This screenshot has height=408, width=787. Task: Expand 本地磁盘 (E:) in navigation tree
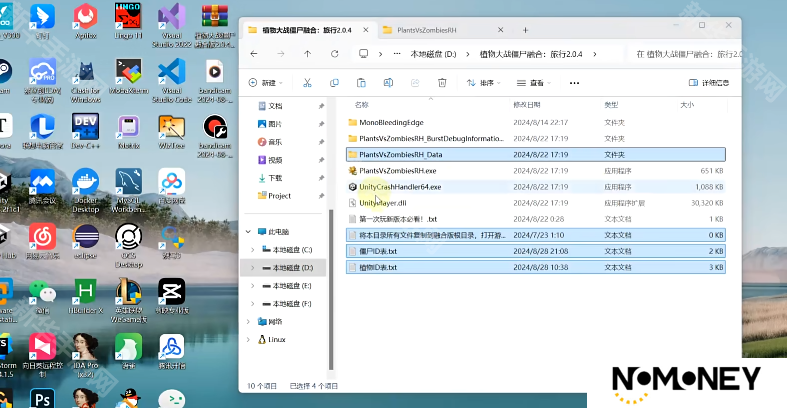point(252,286)
